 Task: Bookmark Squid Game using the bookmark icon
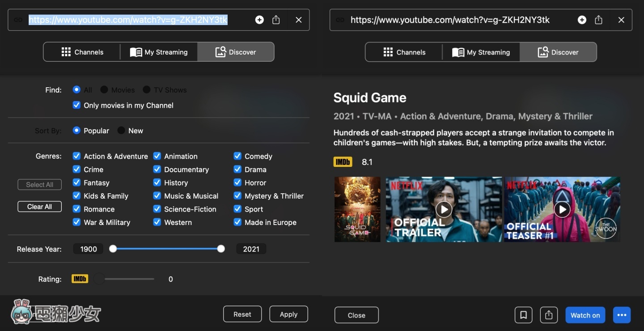pos(523,315)
